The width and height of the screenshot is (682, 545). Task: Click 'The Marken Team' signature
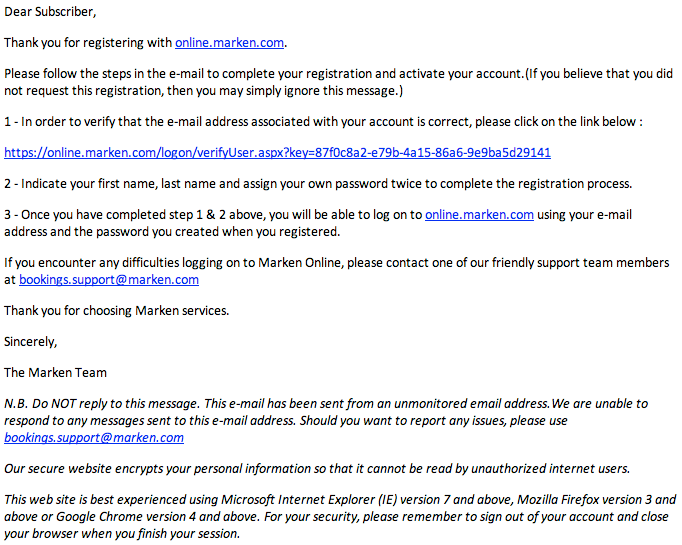point(55,373)
